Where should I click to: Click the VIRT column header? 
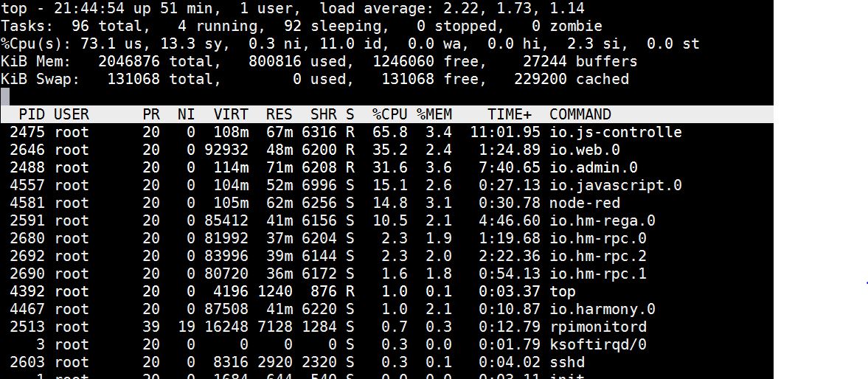pos(231,114)
